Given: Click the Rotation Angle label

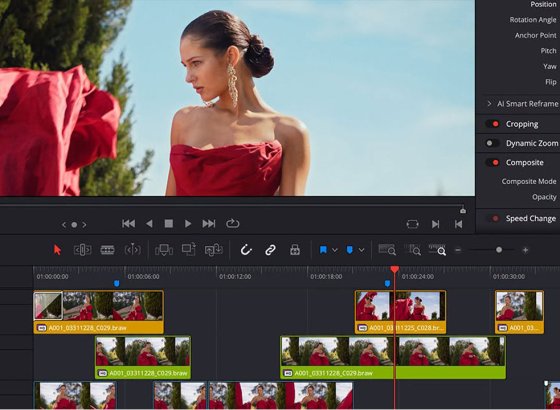Looking at the screenshot, I should coord(532,20).
